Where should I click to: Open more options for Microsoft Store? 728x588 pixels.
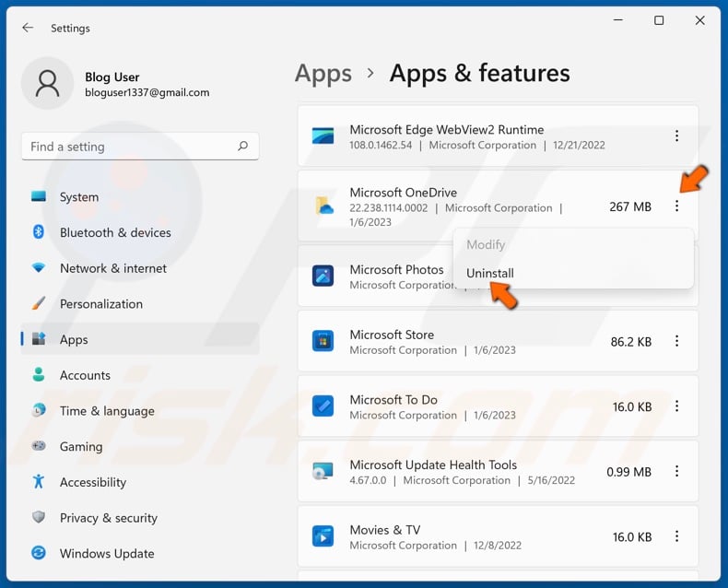(676, 341)
